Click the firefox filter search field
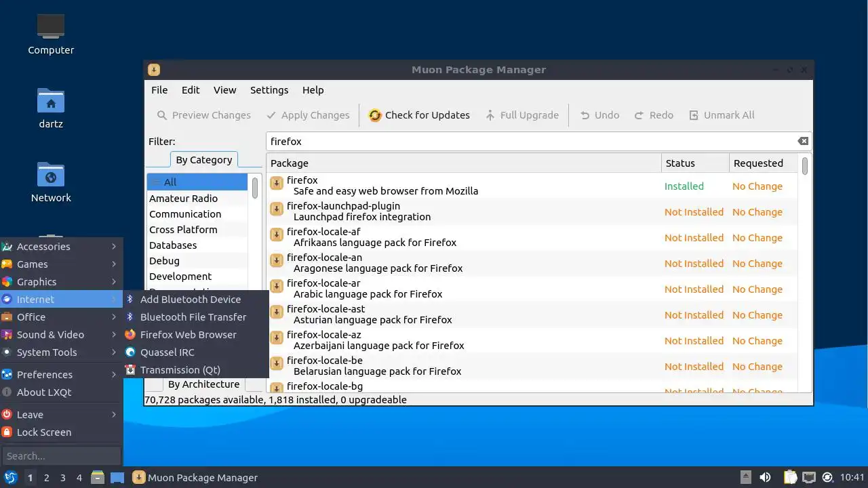The image size is (868, 488). [538, 141]
